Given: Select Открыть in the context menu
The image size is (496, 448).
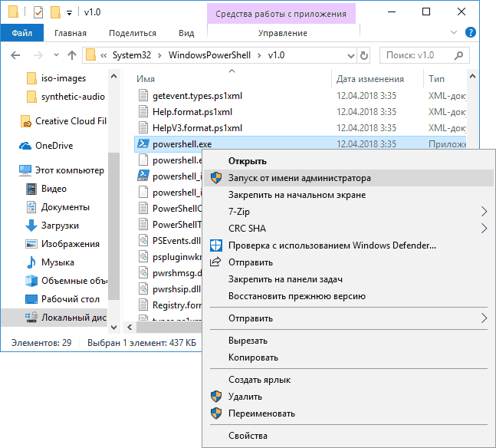Looking at the screenshot, I should click(x=348, y=161).
